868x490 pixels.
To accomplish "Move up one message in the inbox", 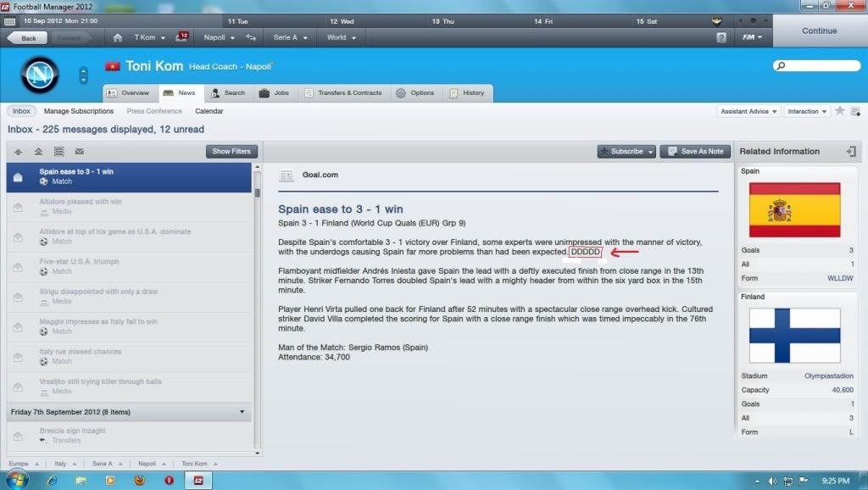I will [19, 151].
